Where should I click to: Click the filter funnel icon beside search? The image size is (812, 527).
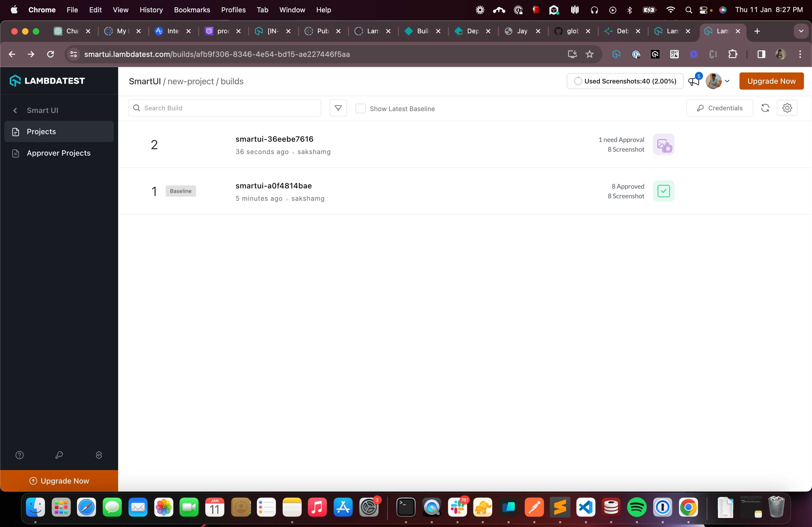(x=338, y=108)
